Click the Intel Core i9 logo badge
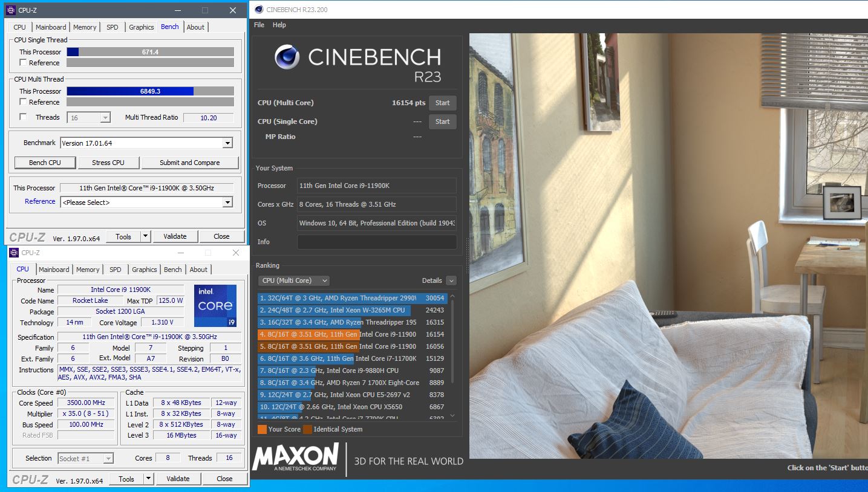Viewport: 868px width, 492px height. pos(215,305)
